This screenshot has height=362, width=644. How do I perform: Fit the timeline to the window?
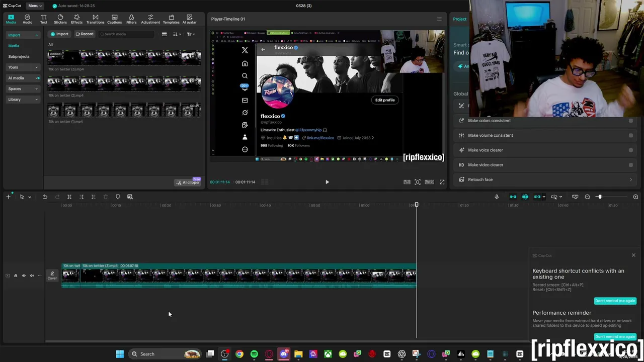(x=575, y=197)
